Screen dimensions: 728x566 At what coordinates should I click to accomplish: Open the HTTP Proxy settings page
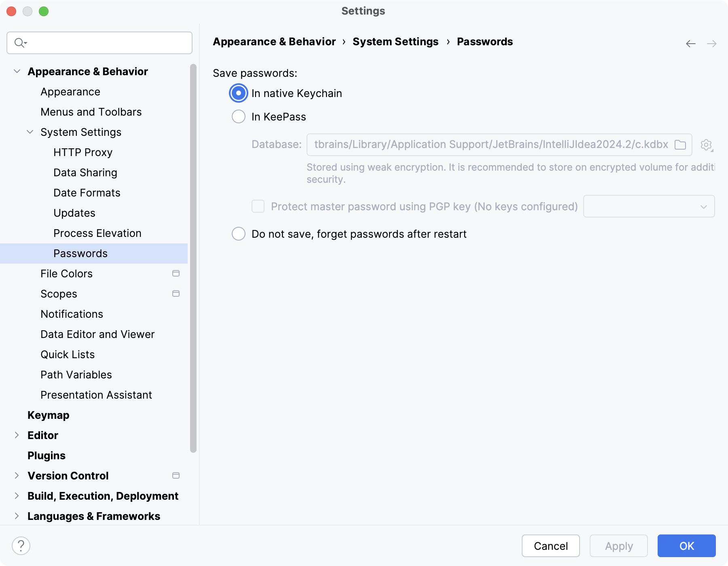coord(83,152)
